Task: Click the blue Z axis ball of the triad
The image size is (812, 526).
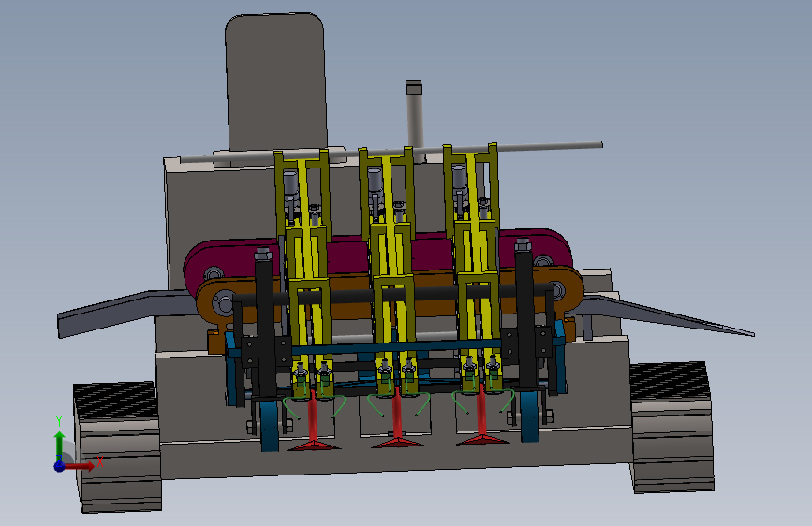Action: (x=59, y=466)
